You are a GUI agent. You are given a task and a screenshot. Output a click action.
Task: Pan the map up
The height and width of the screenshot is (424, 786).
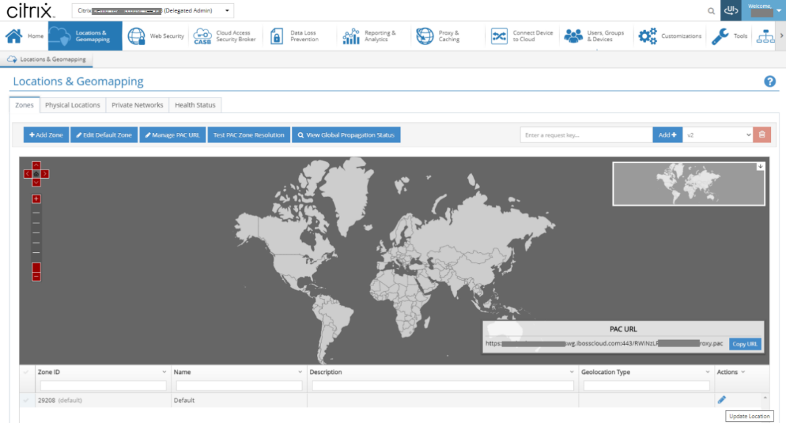coord(36,165)
